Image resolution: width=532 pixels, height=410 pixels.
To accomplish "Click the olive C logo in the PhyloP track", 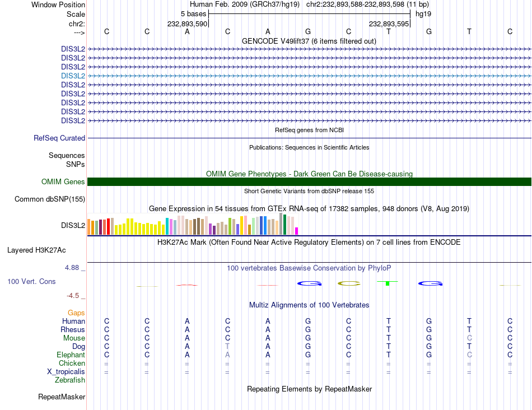I will pyautogui.click(x=349, y=283).
